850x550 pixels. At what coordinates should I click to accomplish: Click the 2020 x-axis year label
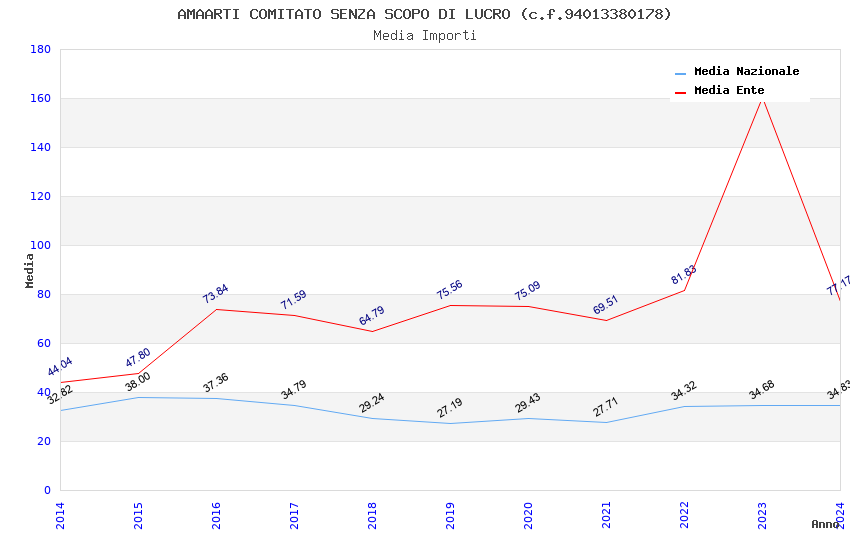pyautogui.click(x=529, y=515)
